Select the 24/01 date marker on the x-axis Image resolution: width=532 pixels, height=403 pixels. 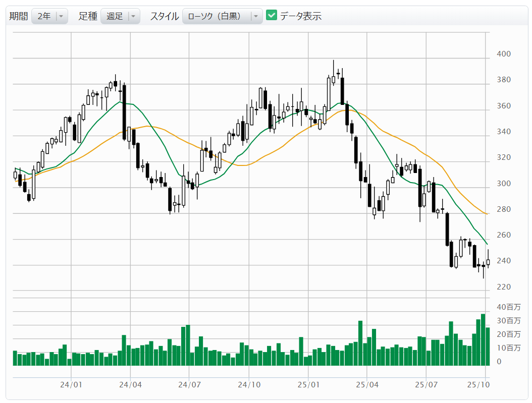pos(71,385)
